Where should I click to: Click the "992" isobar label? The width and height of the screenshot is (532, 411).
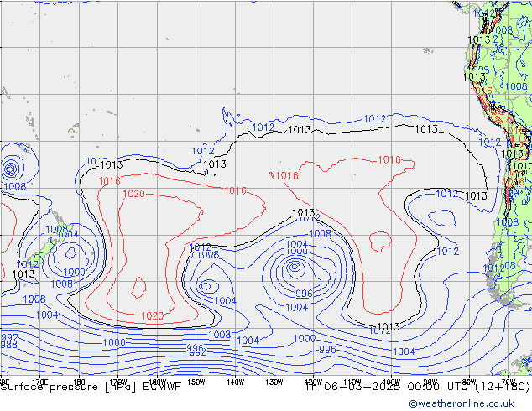[x=9, y=337]
